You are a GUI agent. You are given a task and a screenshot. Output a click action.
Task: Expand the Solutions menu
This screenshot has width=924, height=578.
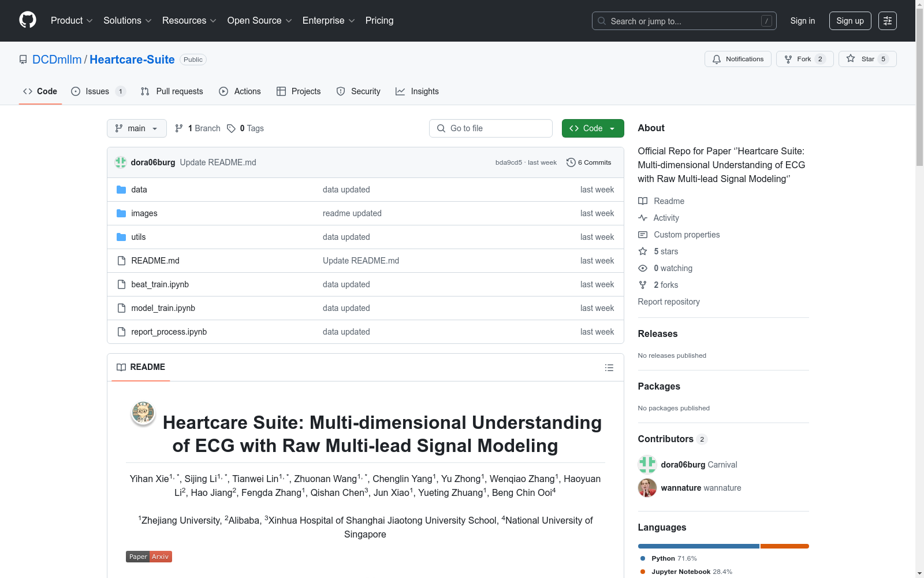pyautogui.click(x=127, y=21)
